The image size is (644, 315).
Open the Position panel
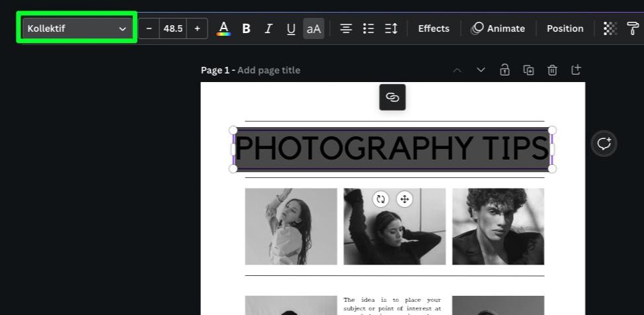pyautogui.click(x=565, y=28)
